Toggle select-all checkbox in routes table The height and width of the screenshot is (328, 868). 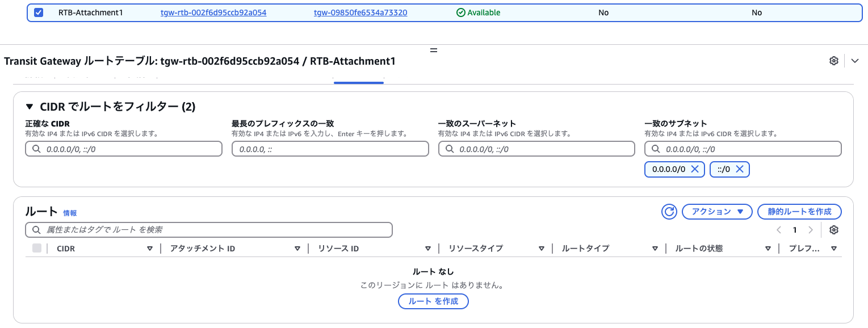pos(37,248)
